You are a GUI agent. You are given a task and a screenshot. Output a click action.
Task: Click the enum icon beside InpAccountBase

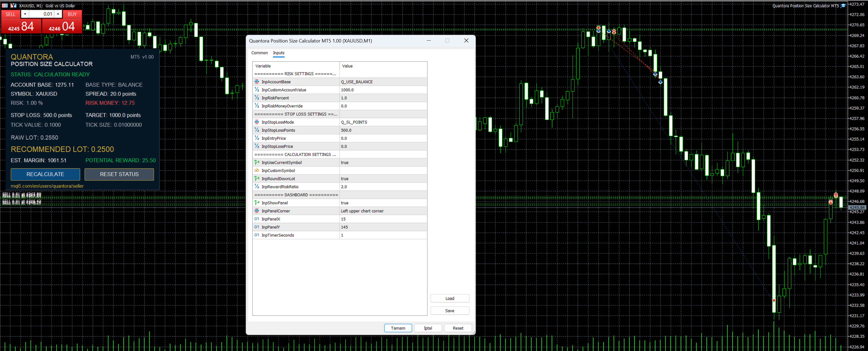click(x=257, y=81)
